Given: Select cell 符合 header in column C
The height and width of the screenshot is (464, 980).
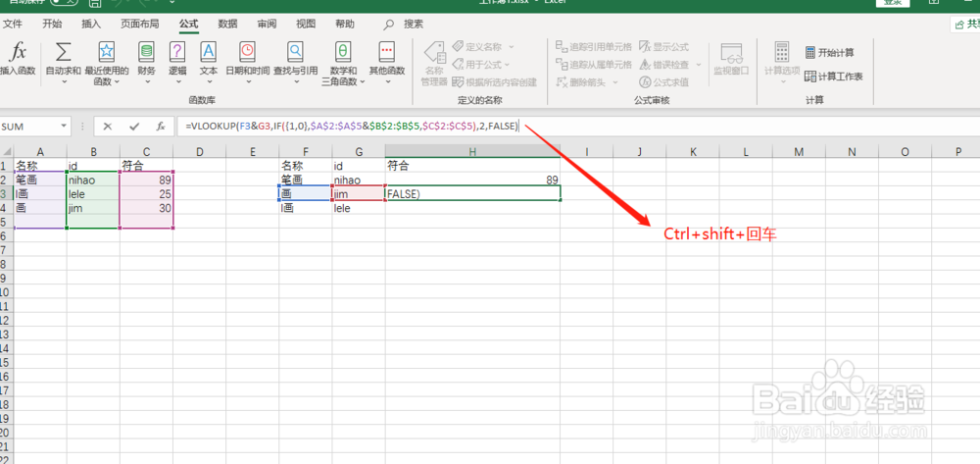Looking at the screenshot, I should tap(146, 166).
